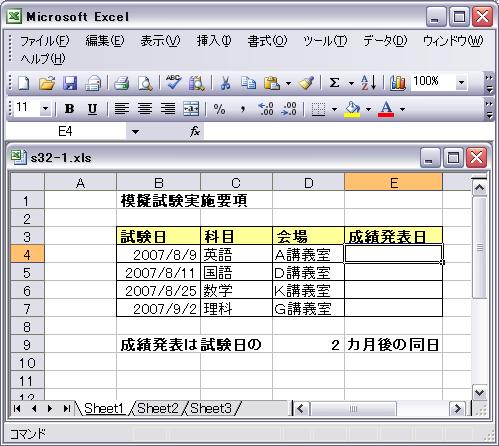Viewport: 499px width, 446px height.
Task: Click the AutoSum sigma icon
Action: [334, 83]
